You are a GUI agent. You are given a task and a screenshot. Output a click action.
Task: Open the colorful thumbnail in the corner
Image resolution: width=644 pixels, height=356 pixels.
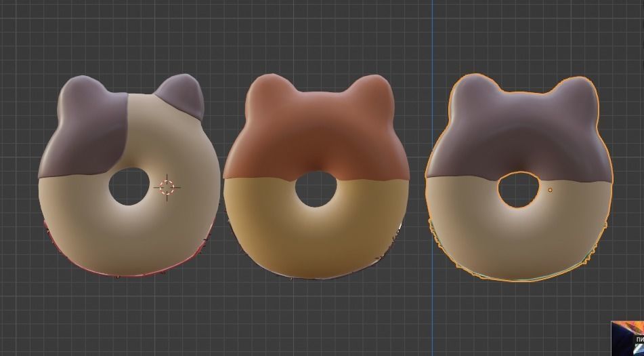pyautogui.click(x=628, y=338)
